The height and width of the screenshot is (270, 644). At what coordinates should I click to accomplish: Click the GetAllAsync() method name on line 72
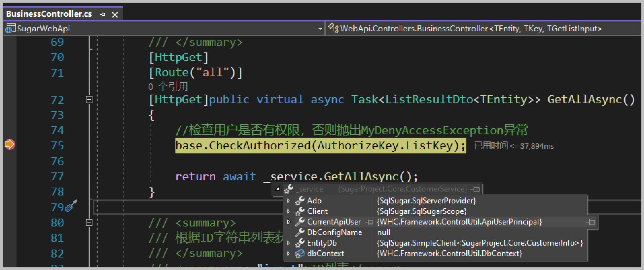point(591,99)
